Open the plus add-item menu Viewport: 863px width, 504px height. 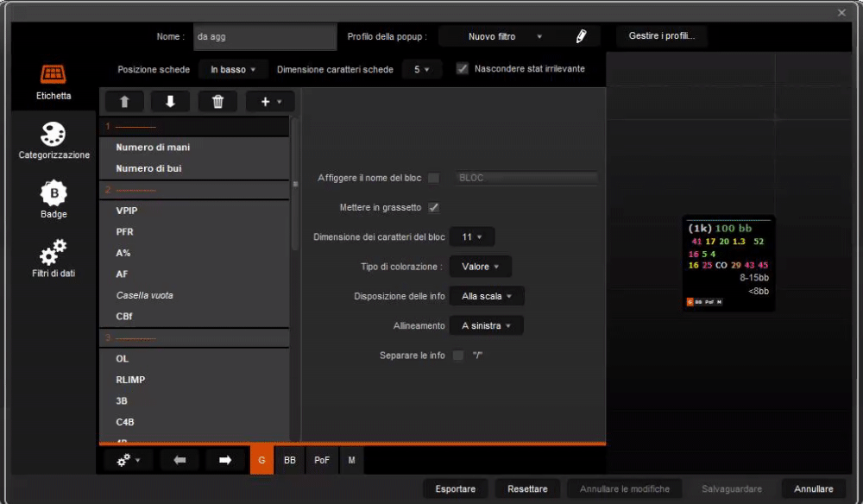[270, 101]
